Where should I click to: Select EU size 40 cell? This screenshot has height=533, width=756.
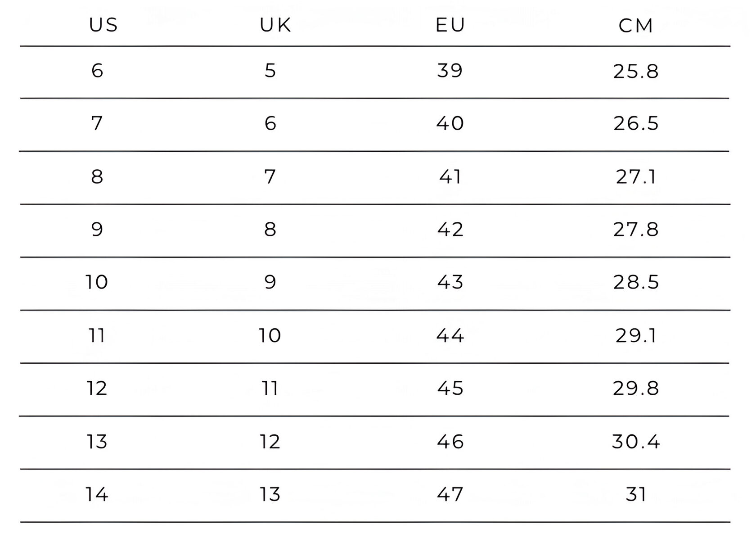(x=450, y=123)
